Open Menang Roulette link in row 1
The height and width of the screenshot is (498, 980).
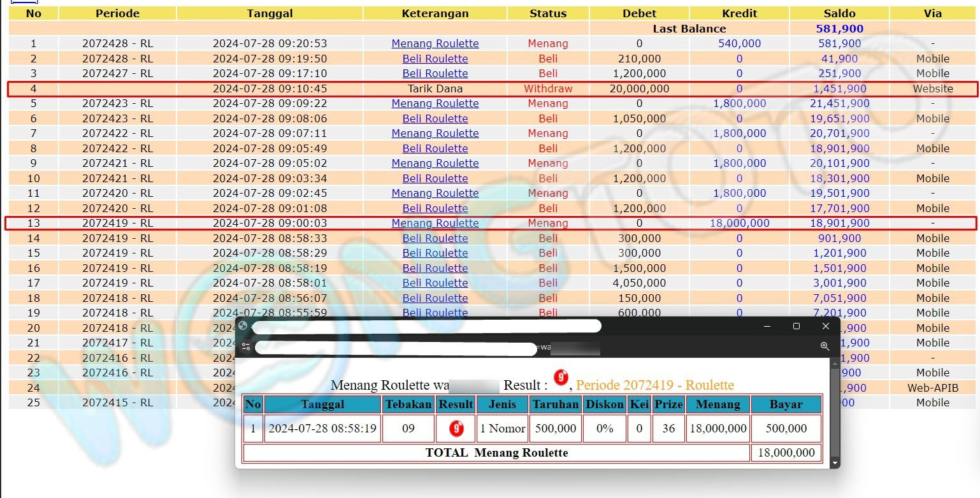[x=435, y=43]
